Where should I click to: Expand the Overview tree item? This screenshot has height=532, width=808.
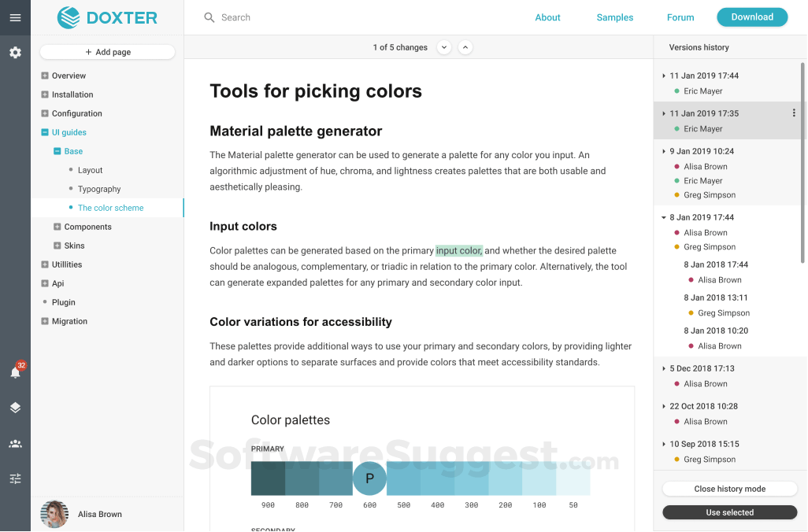click(x=45, y=76)
